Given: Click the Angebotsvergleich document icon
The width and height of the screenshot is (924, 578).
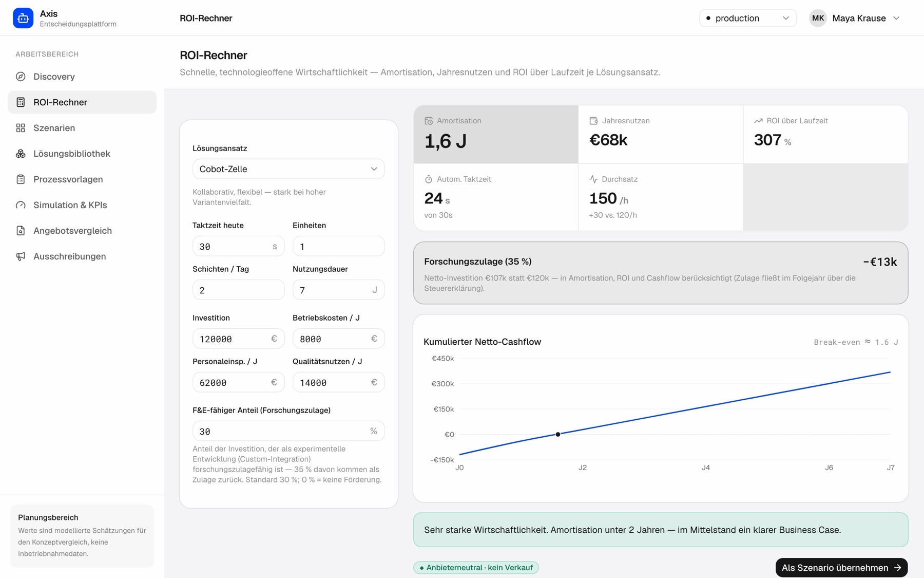Looking at the screenshot, I should pyautogui.click(x=21, y=231).
